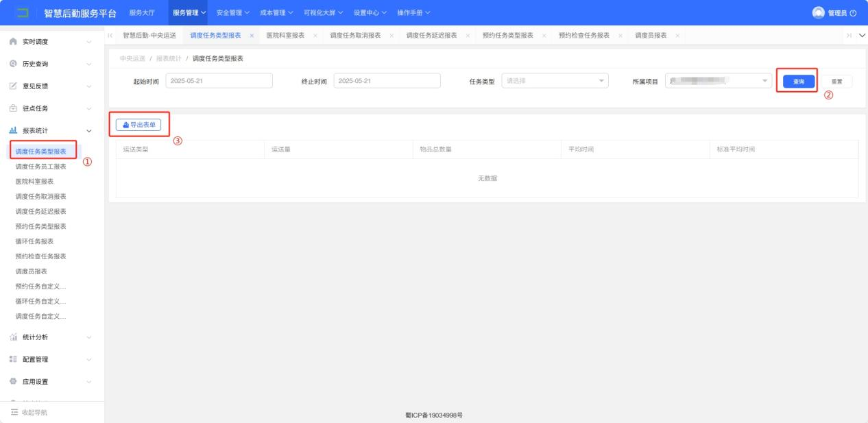The image size is (868, 423).
Task: Click the 意见反馈 edit icon
Action: (12, 86)
